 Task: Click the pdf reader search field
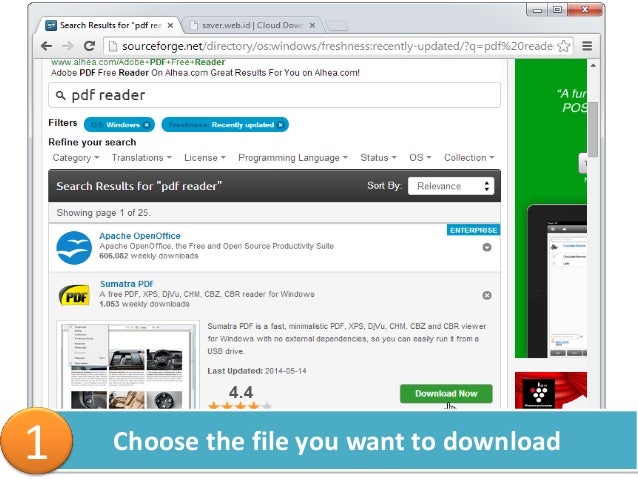pos(274,95)
